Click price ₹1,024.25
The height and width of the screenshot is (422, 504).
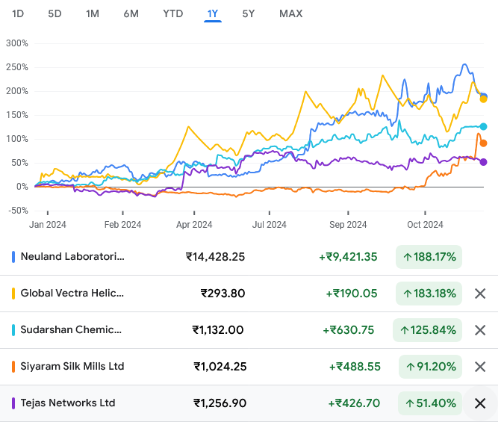220,367
